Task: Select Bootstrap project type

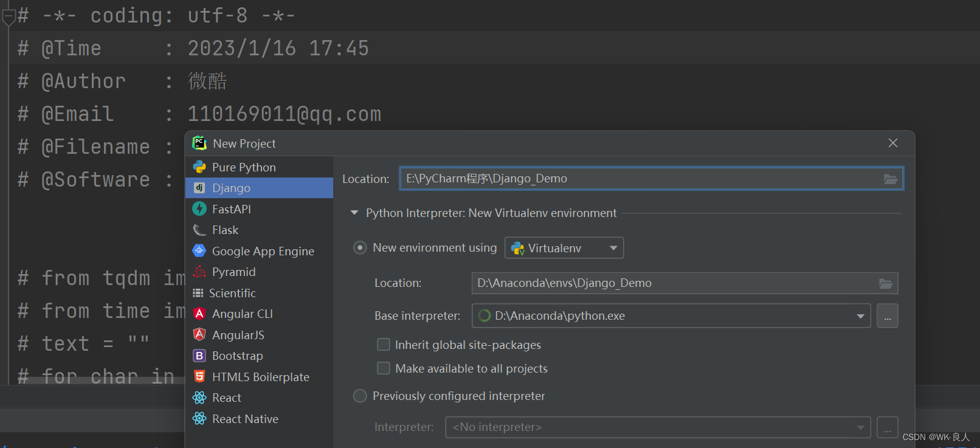Action: coord(259,356)
